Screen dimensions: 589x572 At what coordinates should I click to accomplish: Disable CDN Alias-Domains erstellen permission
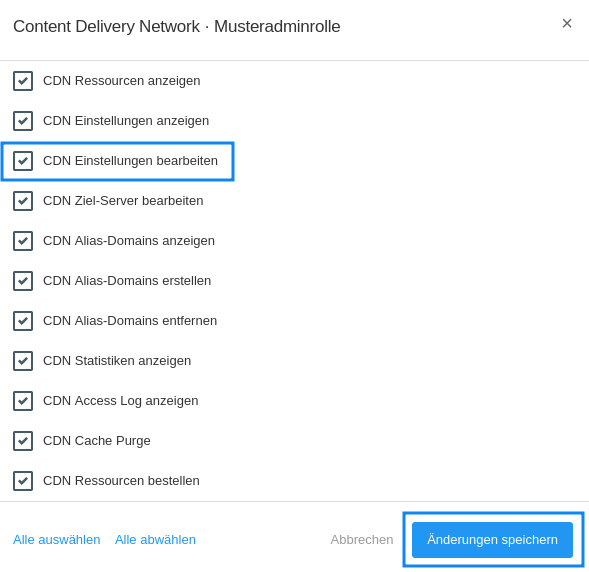point(23,281)
